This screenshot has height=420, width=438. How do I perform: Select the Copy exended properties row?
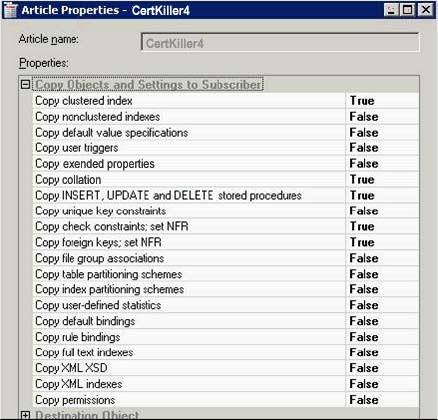coord(226,164)
